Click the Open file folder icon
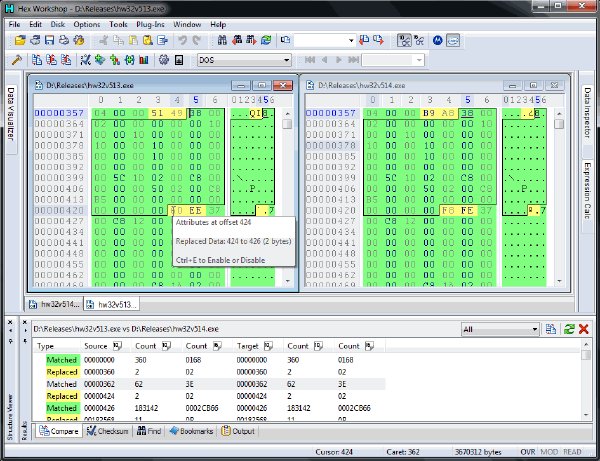Viewport: 600px width, 461px height. click(x=20, y=40)
